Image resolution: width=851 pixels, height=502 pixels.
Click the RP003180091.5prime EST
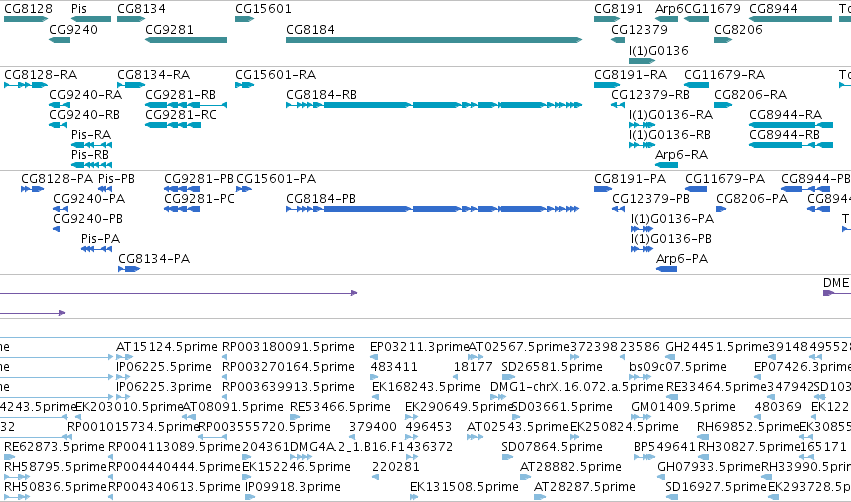point(224,357)
